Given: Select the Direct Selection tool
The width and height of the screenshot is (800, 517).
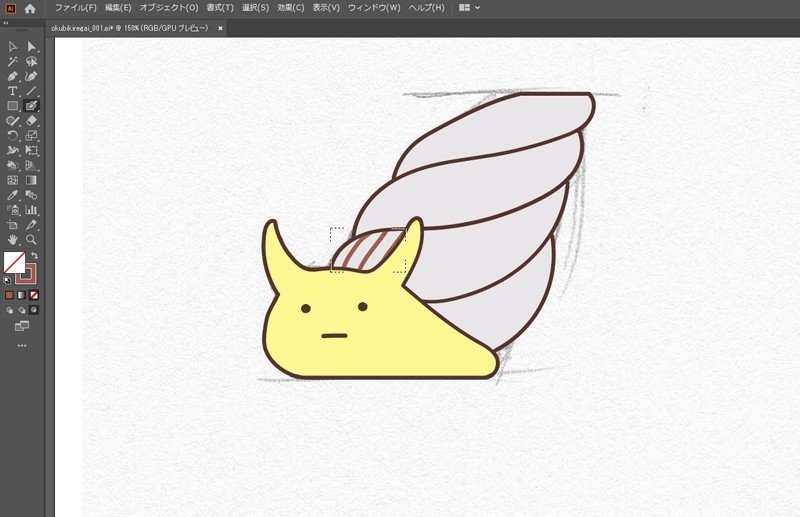Looking at the screenshot, I should [32, 47].
